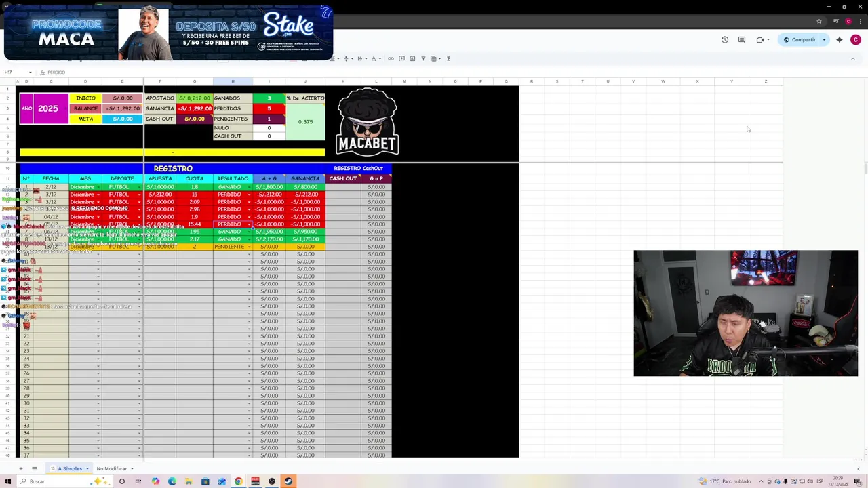Click the CUOTA column header

[x=195, y=178]
